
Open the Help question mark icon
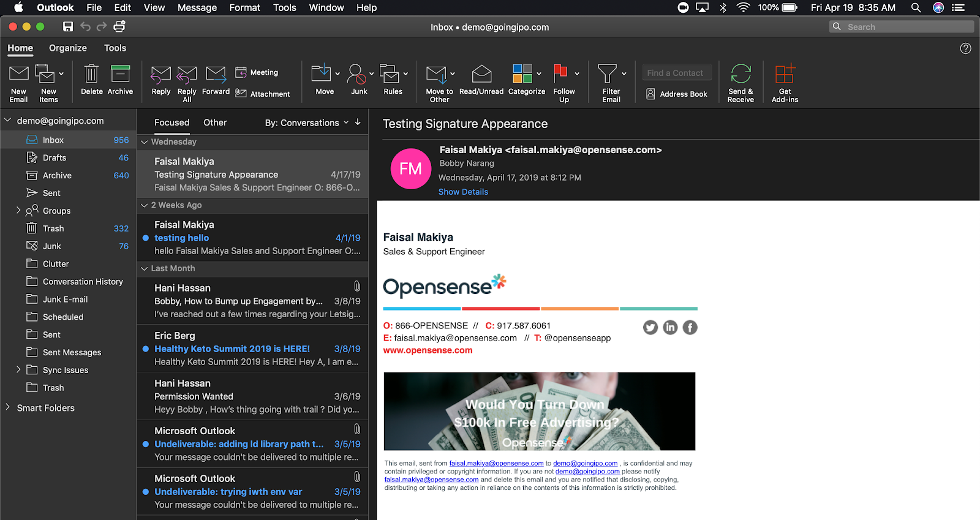tap(965, 48)
